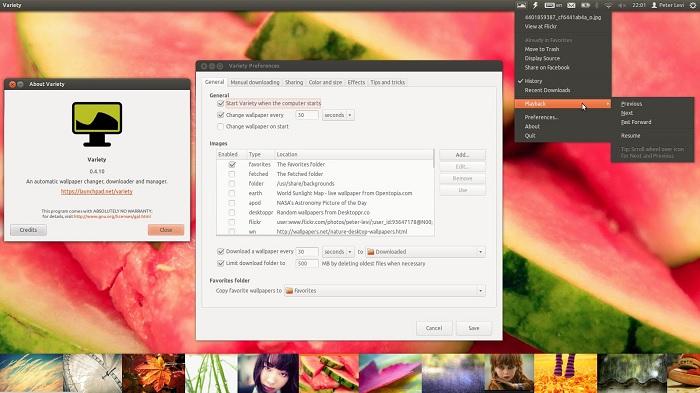Click the Variety indicator icon in top panel
The height and width of the screenshot is (393, 700).
pyautogui.click(x=521, y=5)
